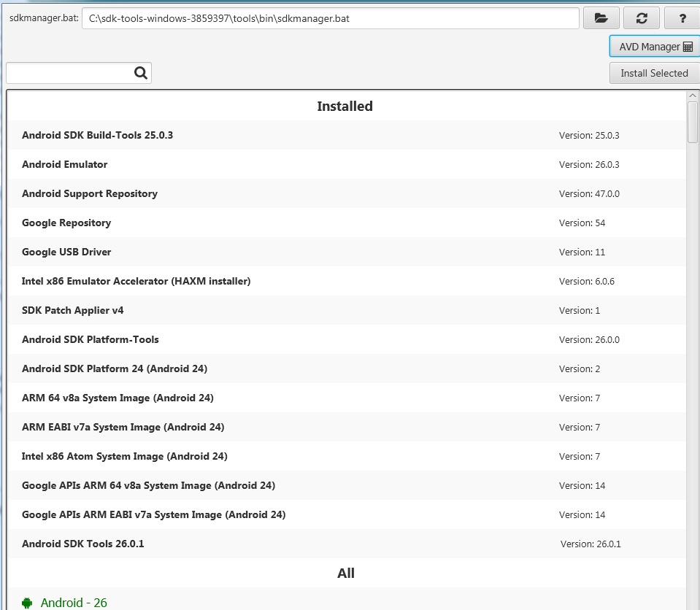
Task: Open the AVD Manager
Action: tap(655, 47)
